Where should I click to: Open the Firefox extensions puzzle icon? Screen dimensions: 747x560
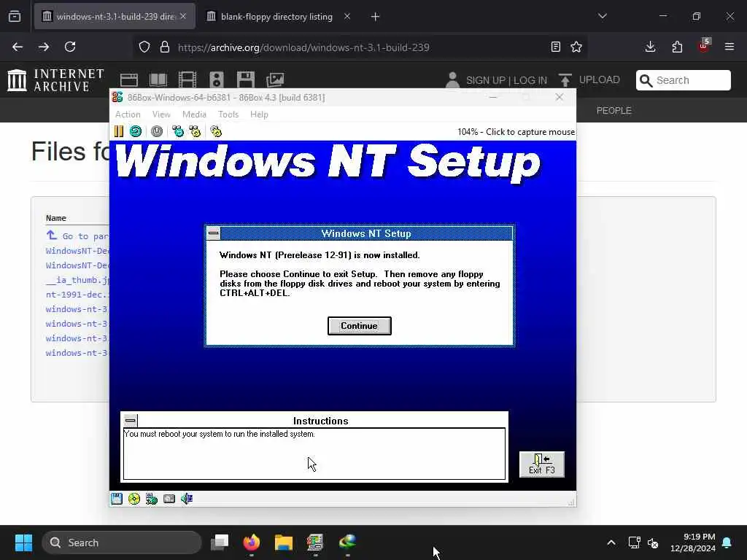(677, 47)
